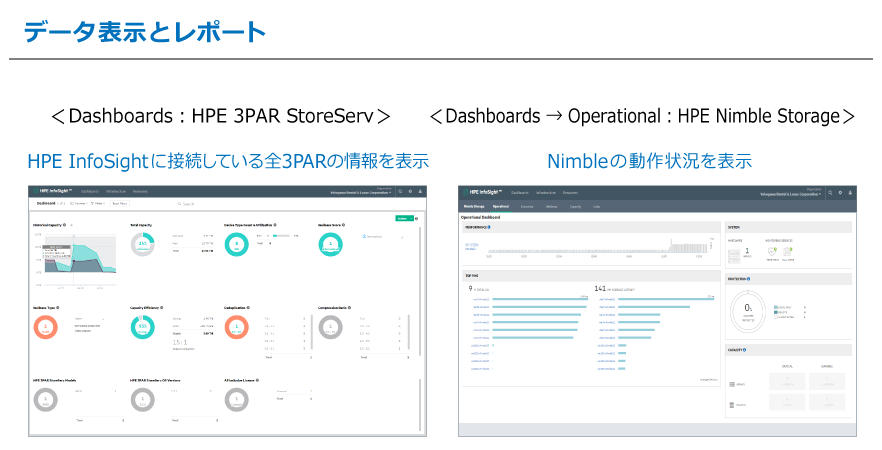Click the hardware array icon in SYSTEM panel
Screen dimensions: 882x450
[734, 256]
